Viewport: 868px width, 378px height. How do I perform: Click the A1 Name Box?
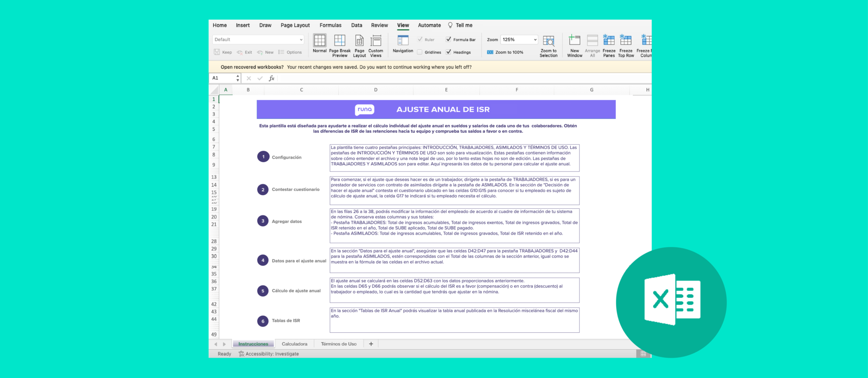(223, 78)
